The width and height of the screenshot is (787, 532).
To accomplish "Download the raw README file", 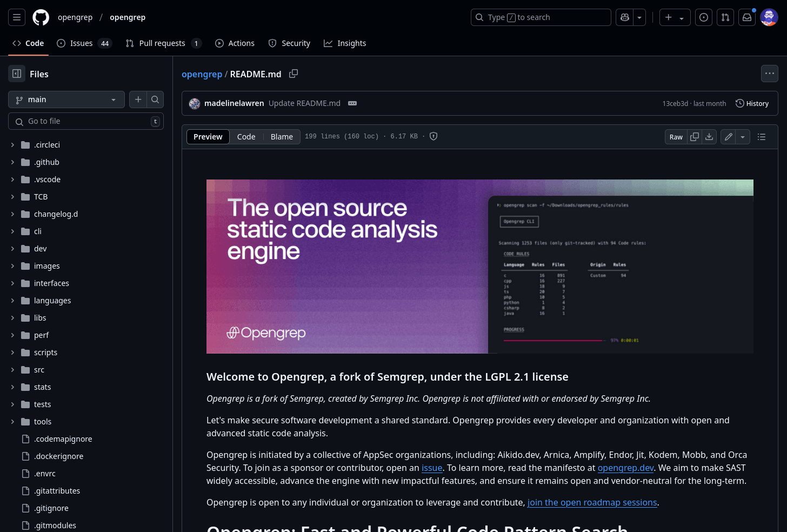I will (709, 137).
